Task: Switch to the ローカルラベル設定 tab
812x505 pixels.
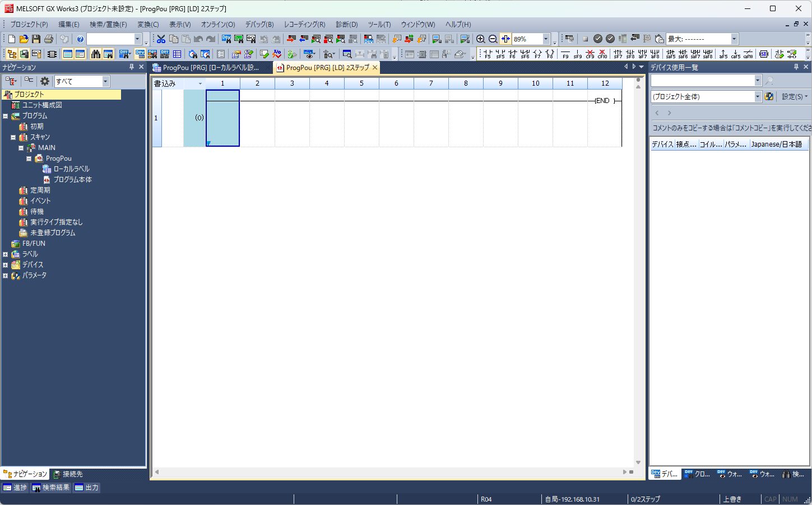Action: [x=210, y=68]
